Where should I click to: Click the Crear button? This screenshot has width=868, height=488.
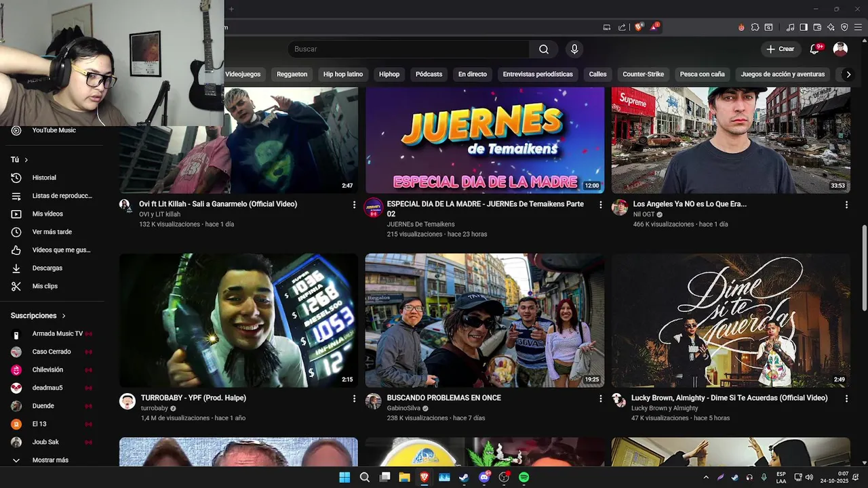(x=780, y=49)
